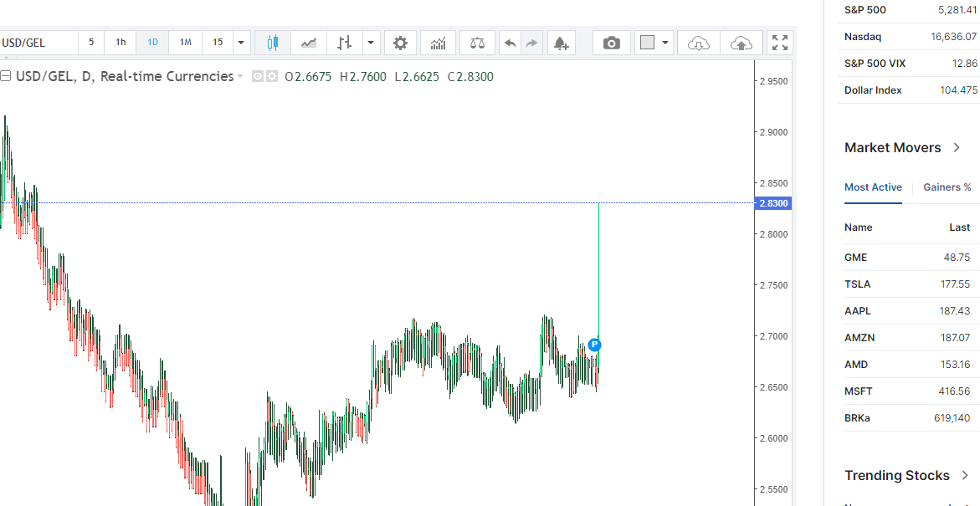
Task: Click the O2.6675 open value
Action: pyautogui.click(x=308, y=77)
